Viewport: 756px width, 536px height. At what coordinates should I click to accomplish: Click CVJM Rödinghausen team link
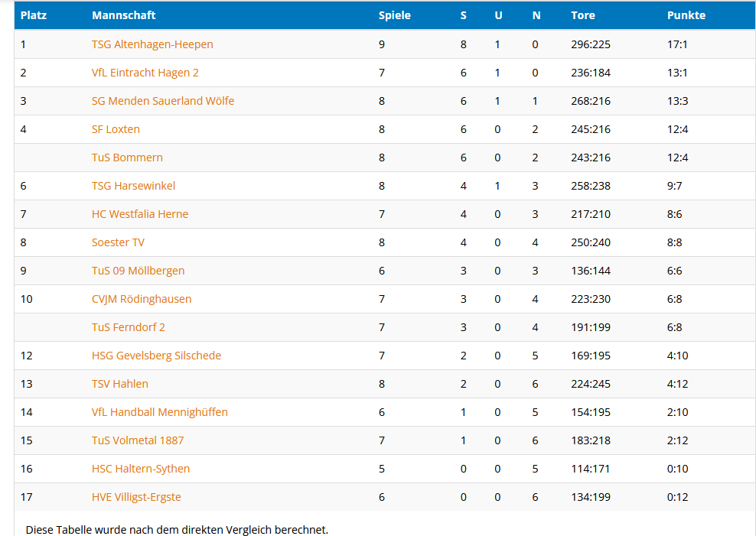(142, 299)
